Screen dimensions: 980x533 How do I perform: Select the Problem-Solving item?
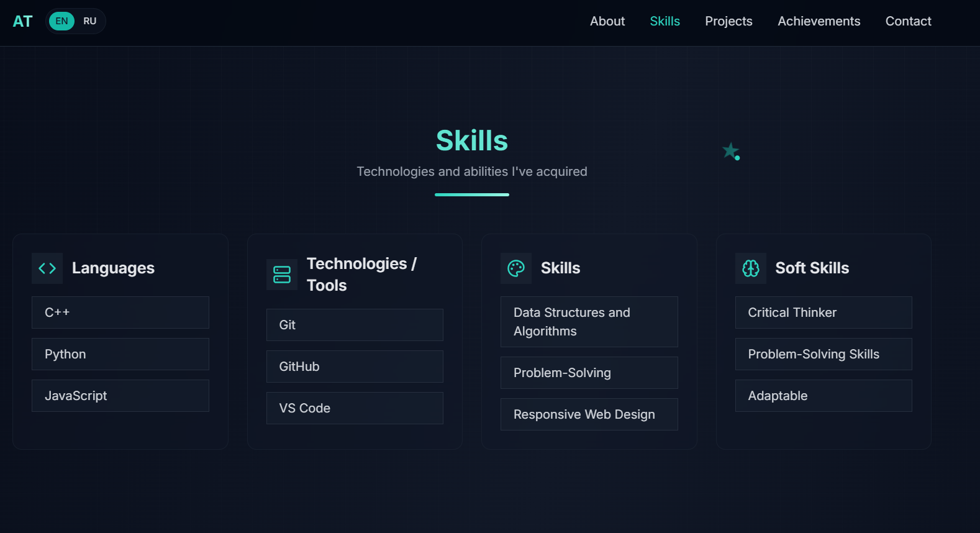[x=589, y=373]
